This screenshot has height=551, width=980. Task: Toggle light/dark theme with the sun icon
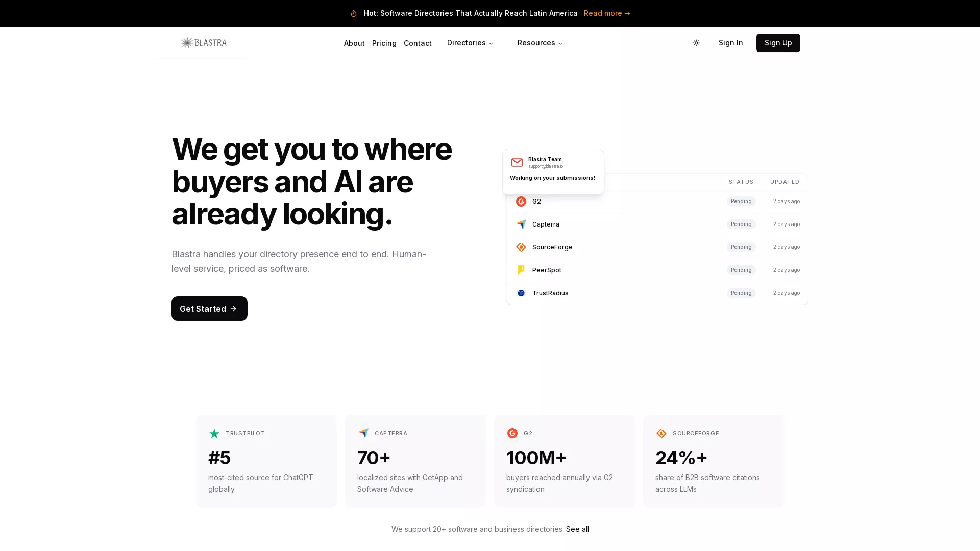pos(696,43)
